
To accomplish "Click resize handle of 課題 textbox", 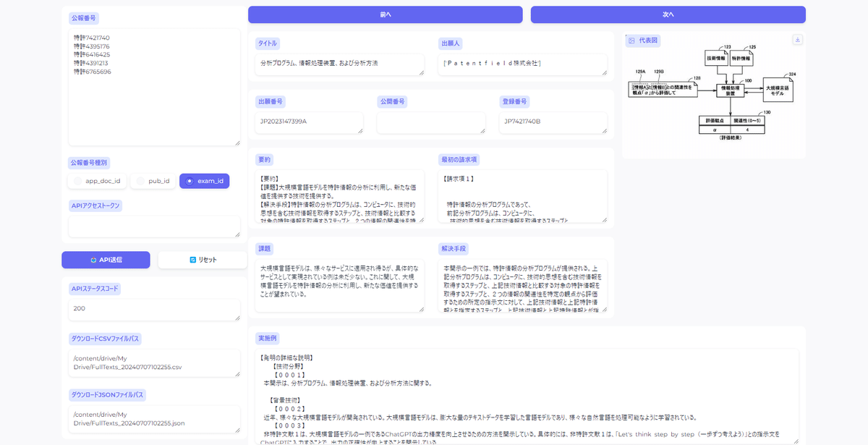I will [420, 308].
